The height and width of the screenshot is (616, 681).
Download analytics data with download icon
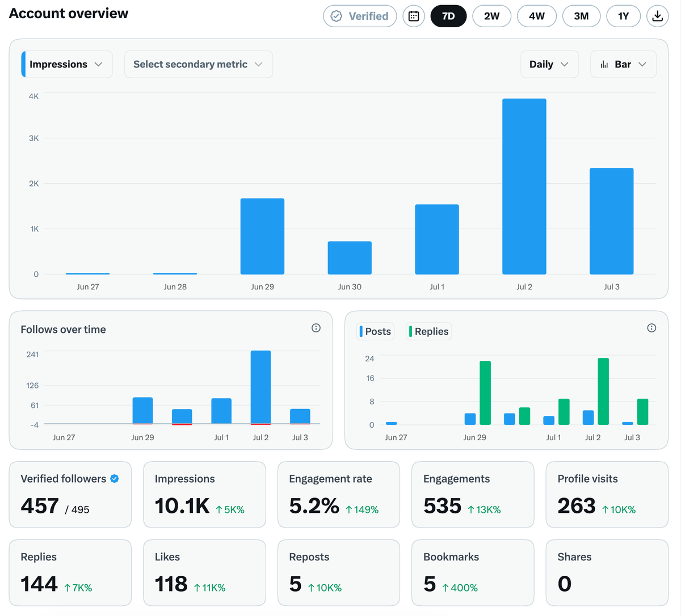(x=657, y=16)
